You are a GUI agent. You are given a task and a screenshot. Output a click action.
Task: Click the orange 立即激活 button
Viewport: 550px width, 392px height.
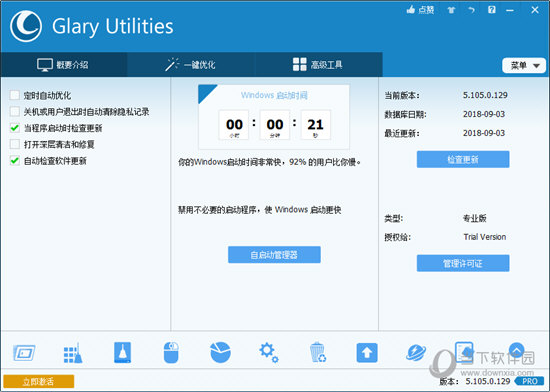tap(39, 381)
